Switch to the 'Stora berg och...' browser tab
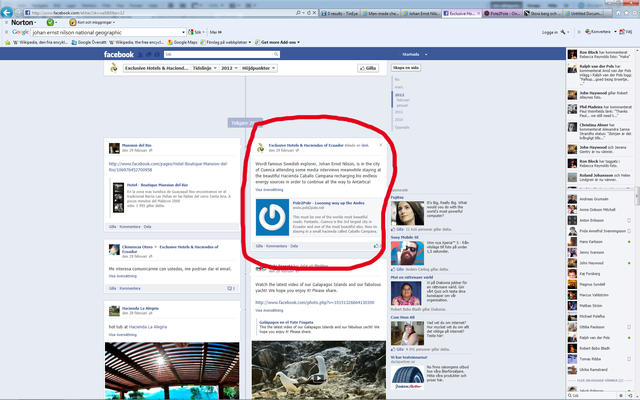This screenshot has height=400, width=640. [x=542, y=13]
